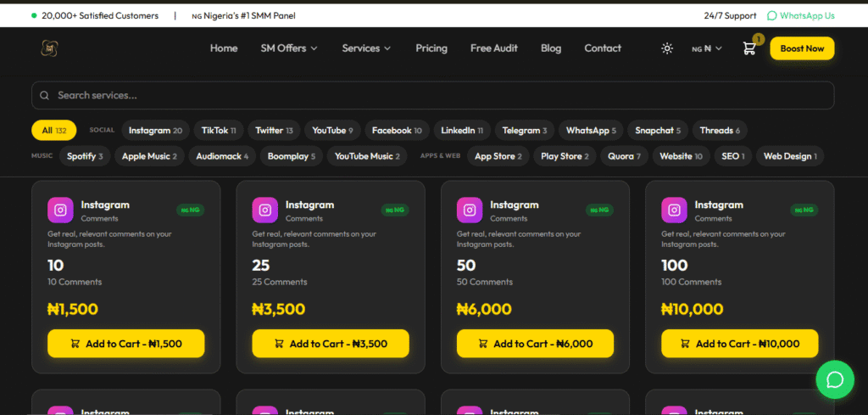
Task: Open the shopping cart icon
Action: (x=749, y=48)
